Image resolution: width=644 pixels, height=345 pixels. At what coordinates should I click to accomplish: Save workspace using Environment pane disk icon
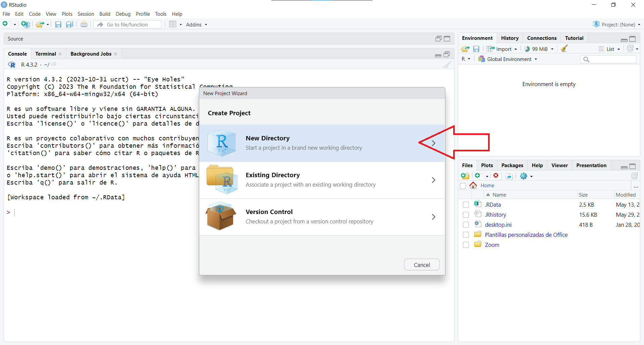tap(476, 49)
